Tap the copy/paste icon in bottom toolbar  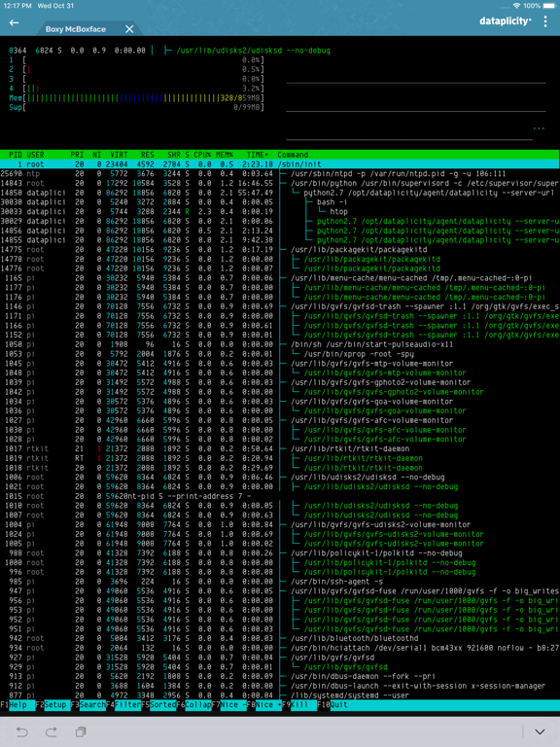pos(81,731)
